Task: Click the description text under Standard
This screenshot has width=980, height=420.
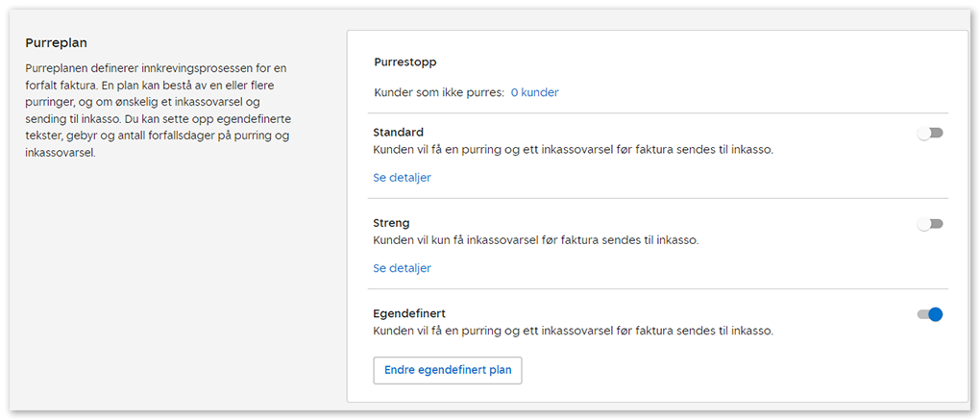Action: 573,150
